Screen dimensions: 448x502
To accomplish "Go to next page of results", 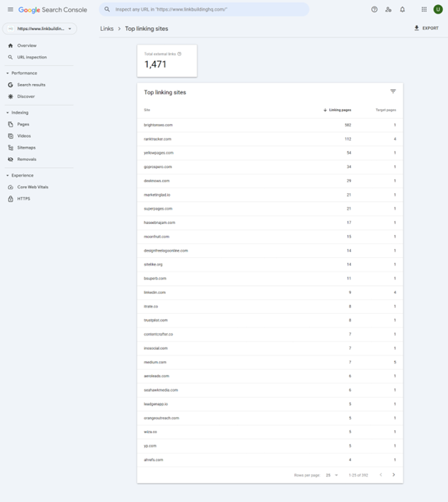I will (x=393, y=475).
